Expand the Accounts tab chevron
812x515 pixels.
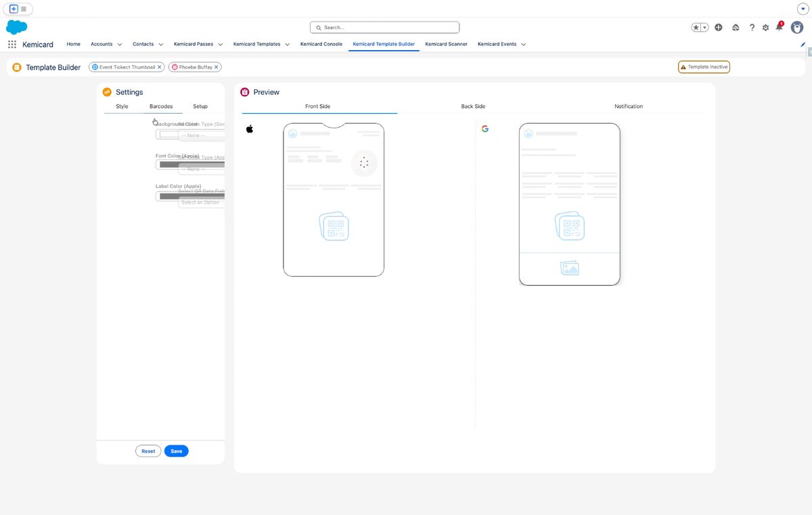[x=120, y=44]
